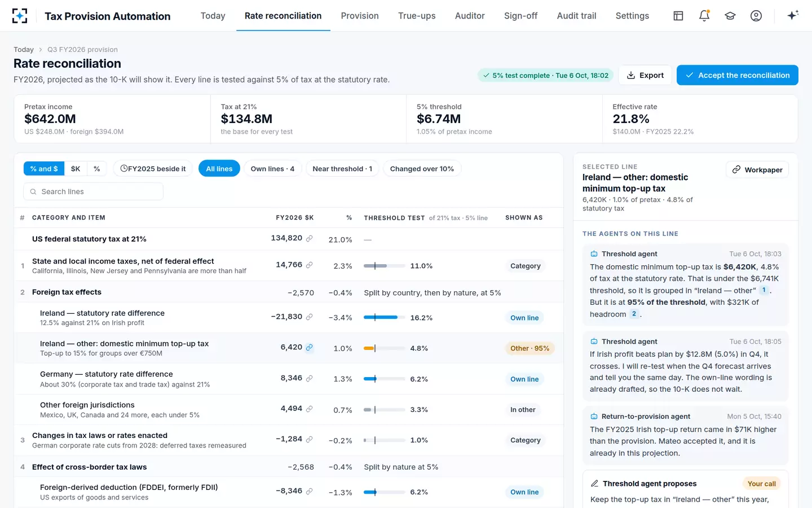Screen dimensions: 812x508
Task: Click link icon beside State and local 14,766
Action: click(309, 265)
